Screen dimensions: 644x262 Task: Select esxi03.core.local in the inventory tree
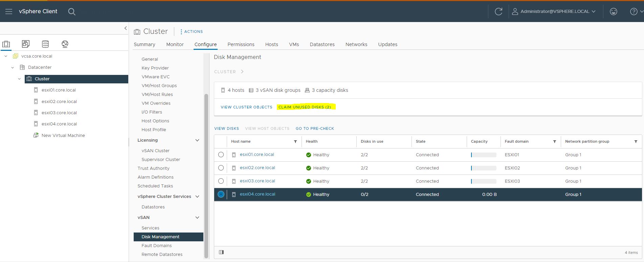(59, 113)
